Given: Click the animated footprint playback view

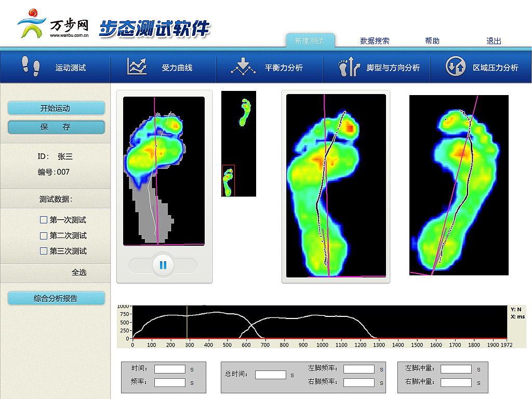Looking at the screenshot, I should coord(164,171).
